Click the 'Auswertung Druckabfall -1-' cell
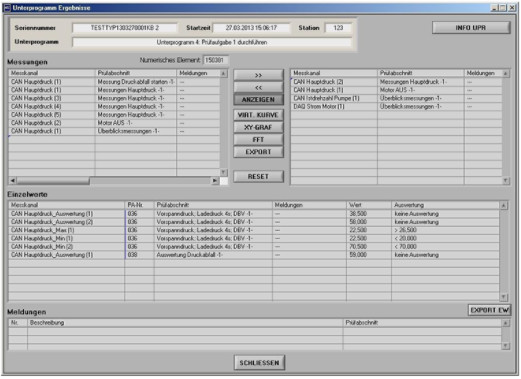Screen dimensions: 521x379 click(x=213, y=255)
